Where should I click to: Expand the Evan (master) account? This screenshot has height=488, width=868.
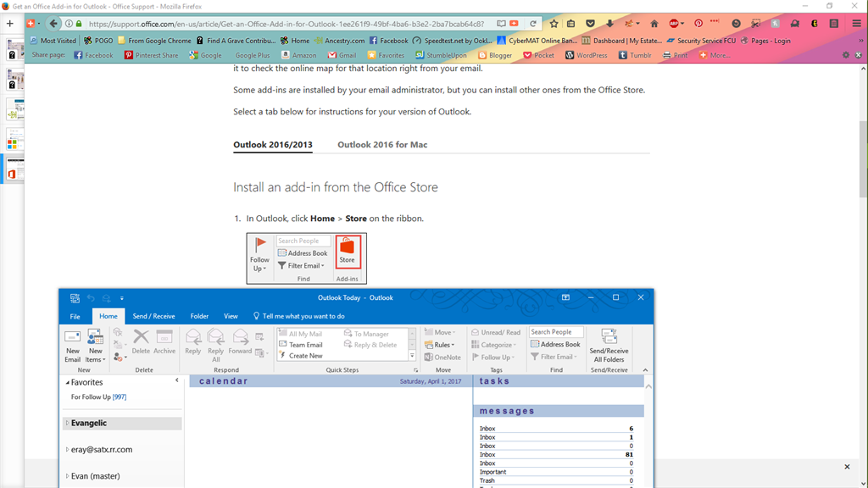point(68,476)
